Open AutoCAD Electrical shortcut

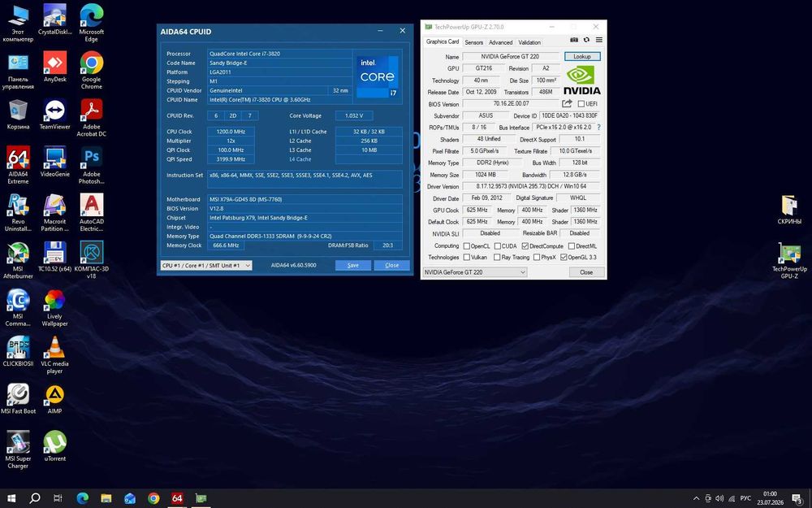point(92,212)
